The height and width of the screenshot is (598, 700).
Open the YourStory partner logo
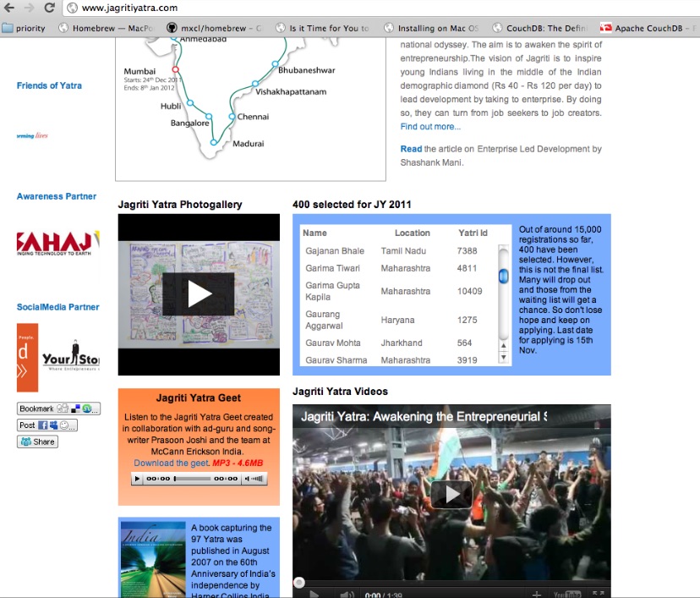coord(71,356)
